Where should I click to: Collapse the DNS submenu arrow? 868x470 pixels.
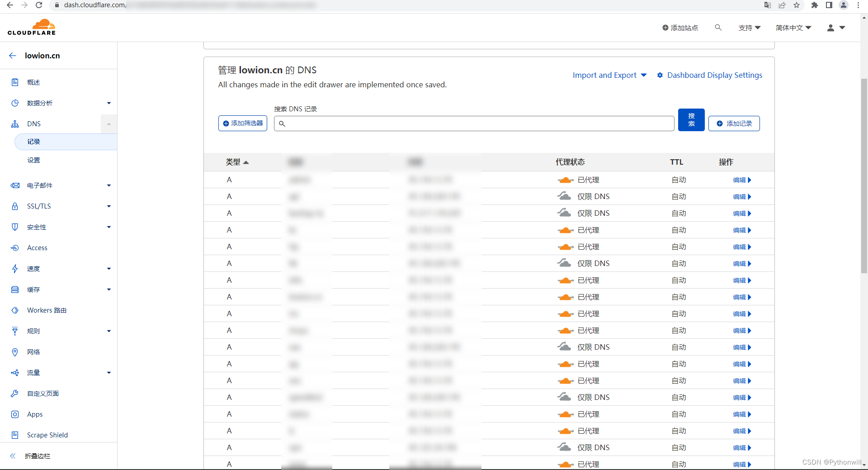109,124
